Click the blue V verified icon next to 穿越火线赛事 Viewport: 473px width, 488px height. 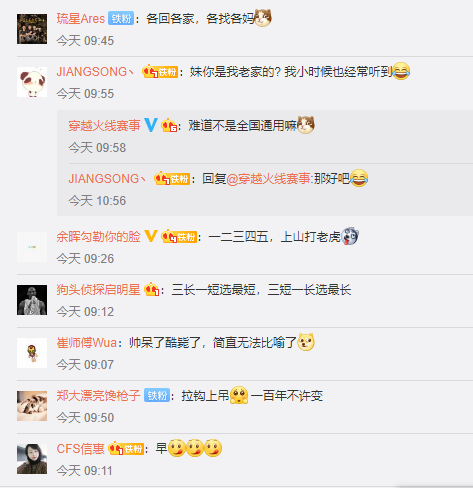tap(151, 125)
